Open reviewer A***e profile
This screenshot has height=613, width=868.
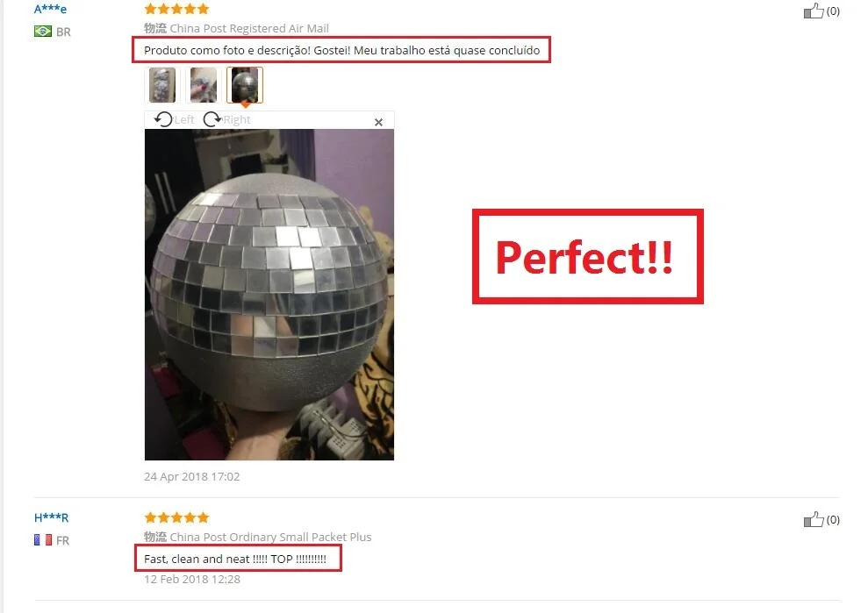click(x=50, y=9)
